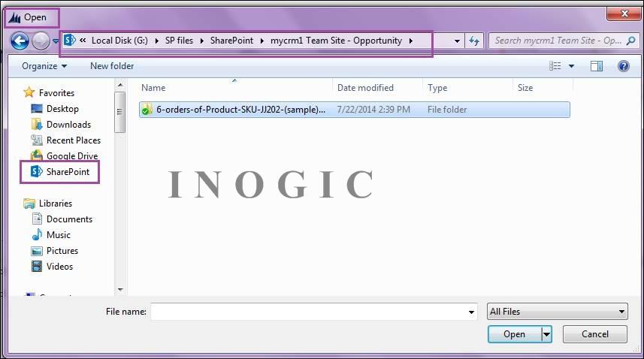Click the Dynamics CRM icon in title bar
The height and width of the screenshot is (359, 644).
pyautogui.click(x=14, y=17)
